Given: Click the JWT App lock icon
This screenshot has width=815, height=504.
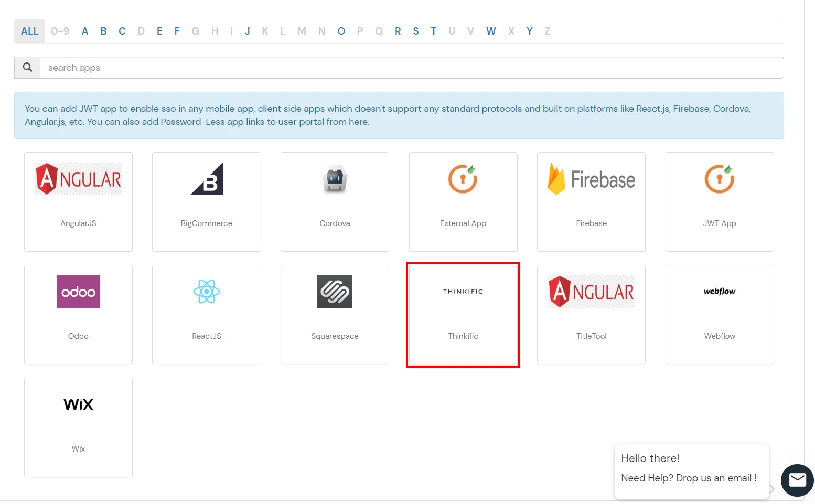Looking at the screenshot, I should 719,179.
